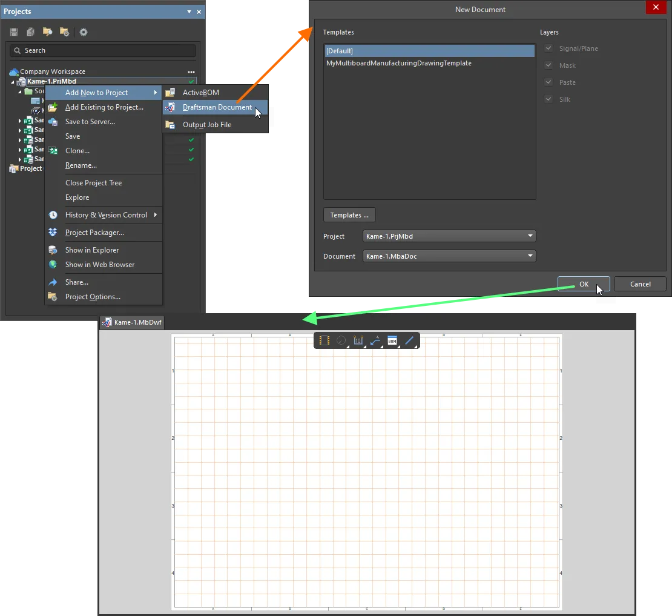Click the ActiveBOM submenu icon
Image resolution: width=672 pixels, height=616 pixels.
click(170, 93)
